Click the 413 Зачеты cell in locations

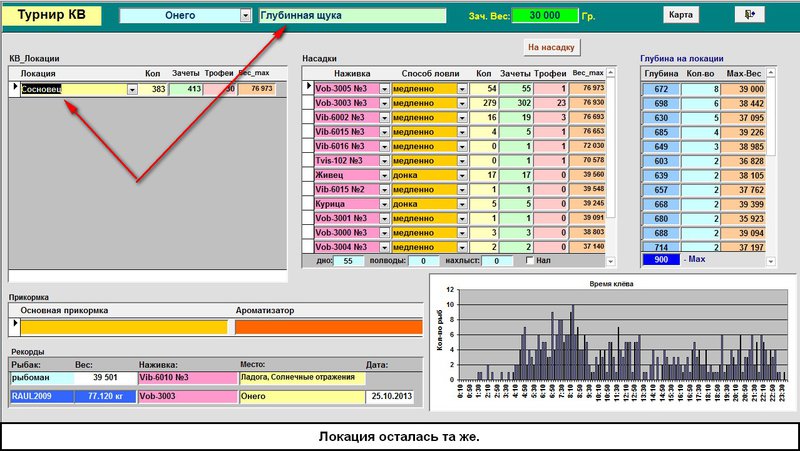(186, 89)
